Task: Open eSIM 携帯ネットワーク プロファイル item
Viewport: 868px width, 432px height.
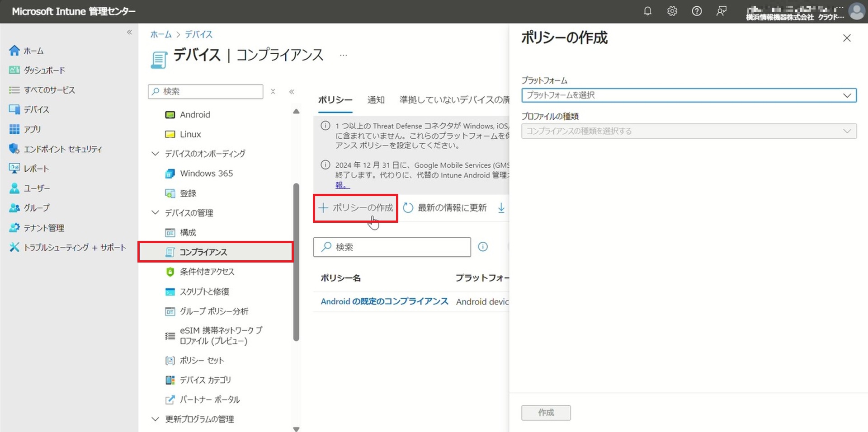Action: 214,336
